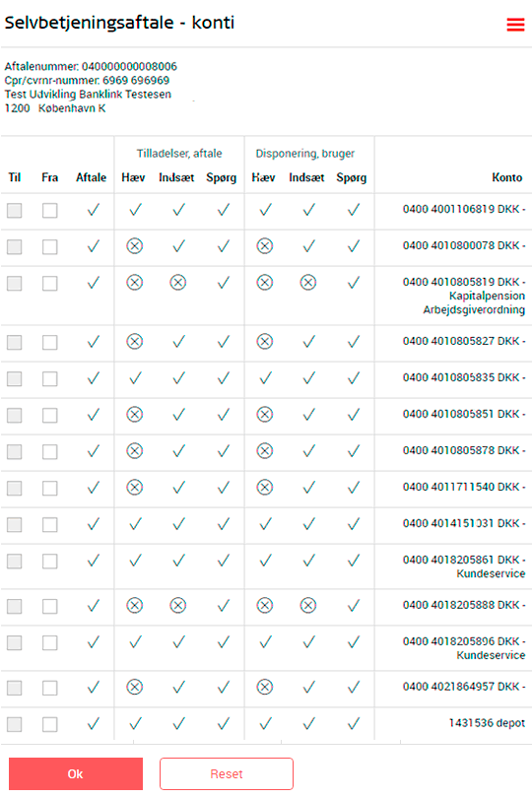Click agreement Hæv cross icon for account 4010800078

[134, 246]
